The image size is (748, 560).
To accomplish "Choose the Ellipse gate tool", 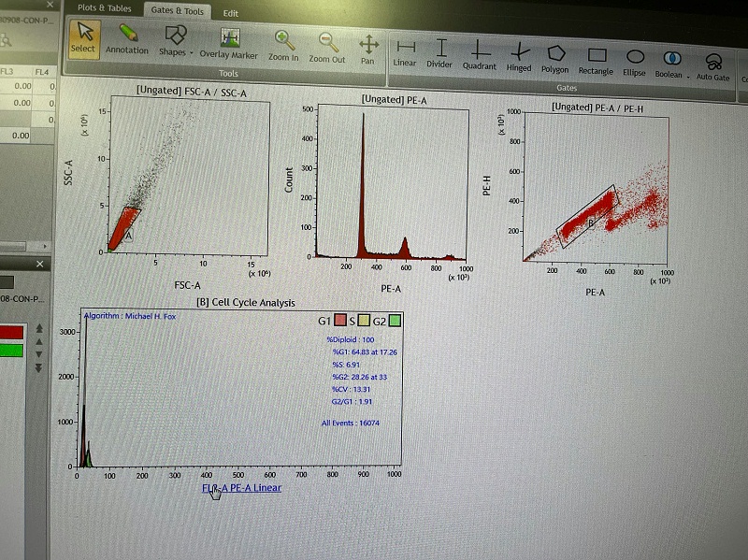I will [x=634, y=60].
